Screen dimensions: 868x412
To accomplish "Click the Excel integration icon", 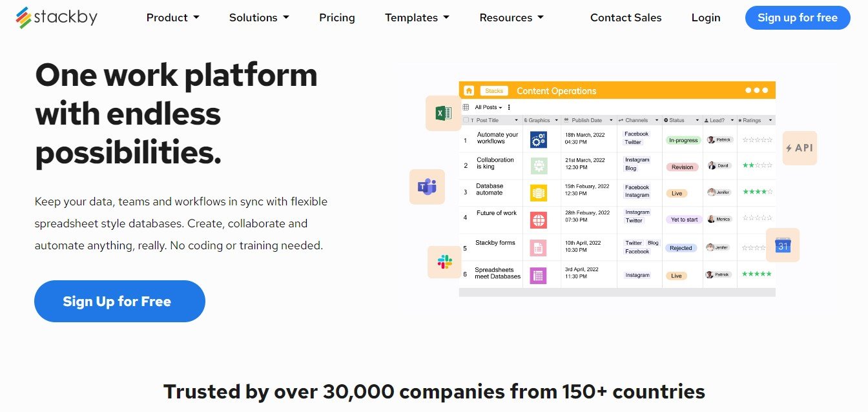I will [443, 114].
